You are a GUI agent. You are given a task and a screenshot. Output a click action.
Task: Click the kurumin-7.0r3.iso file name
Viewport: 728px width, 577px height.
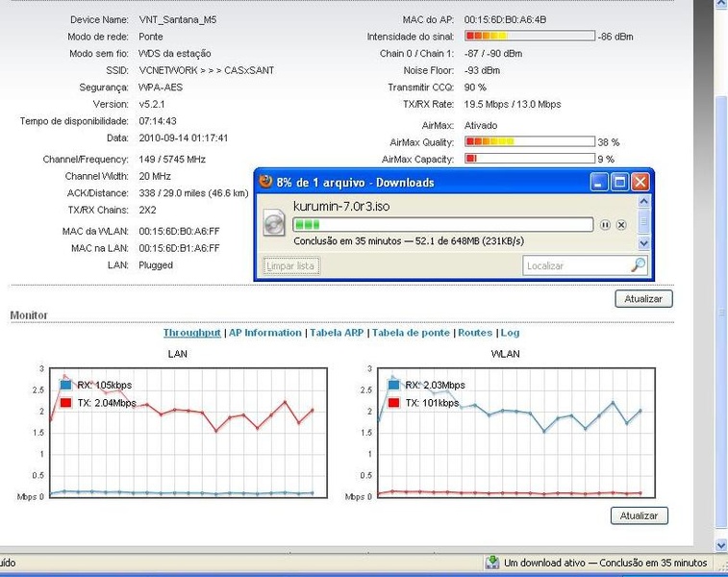[x=341, y=206]
